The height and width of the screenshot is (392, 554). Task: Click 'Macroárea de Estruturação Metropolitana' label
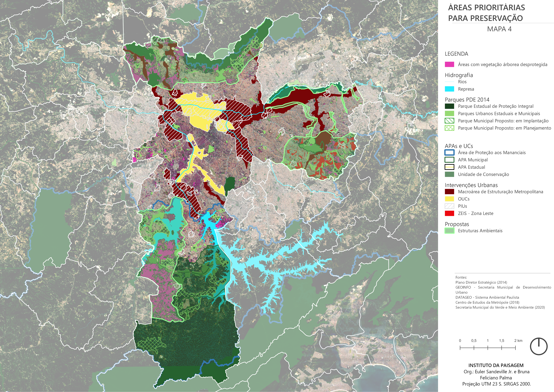(x=500, y=192)
